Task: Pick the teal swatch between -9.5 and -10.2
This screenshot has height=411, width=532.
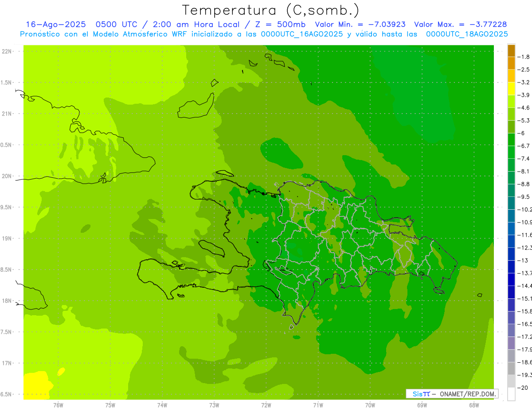Action: pos(511,203)
